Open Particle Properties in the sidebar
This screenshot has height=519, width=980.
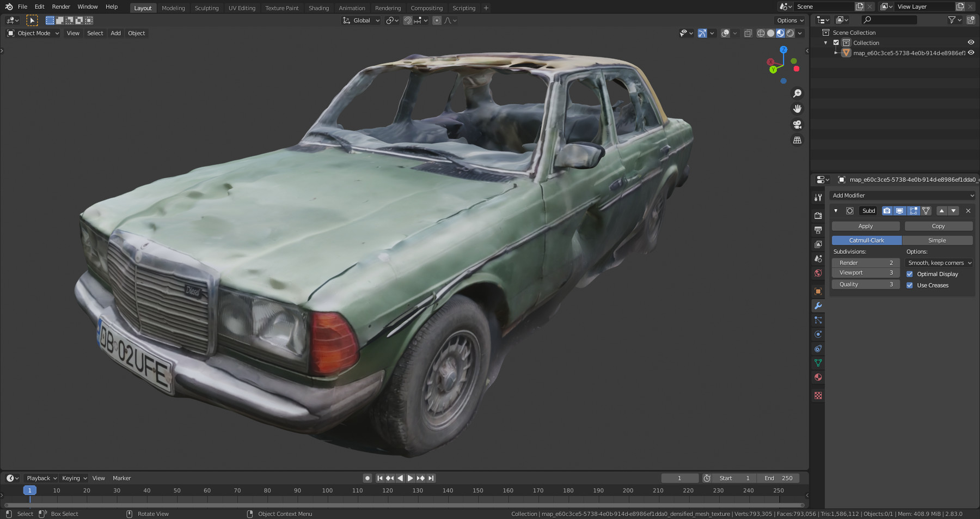click(818, 320)
